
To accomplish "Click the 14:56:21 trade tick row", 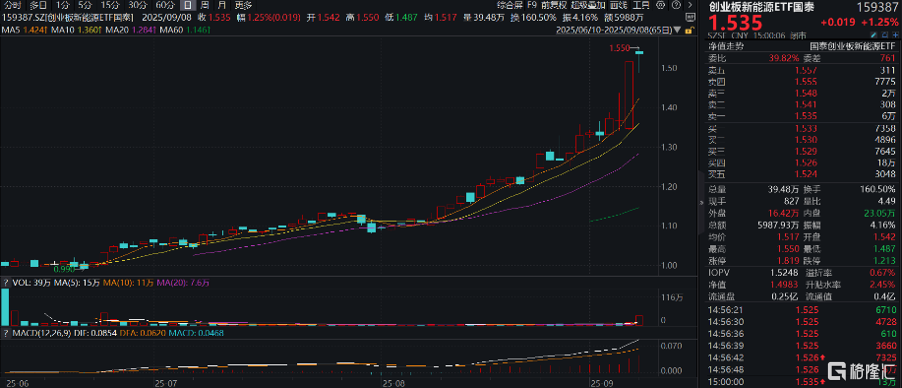I will [x=802, y=310].
